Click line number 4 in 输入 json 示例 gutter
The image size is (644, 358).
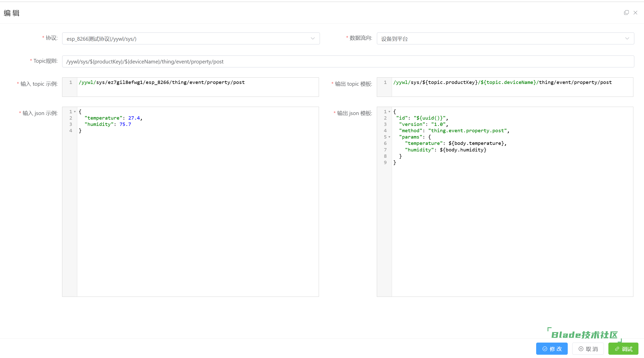71,131
